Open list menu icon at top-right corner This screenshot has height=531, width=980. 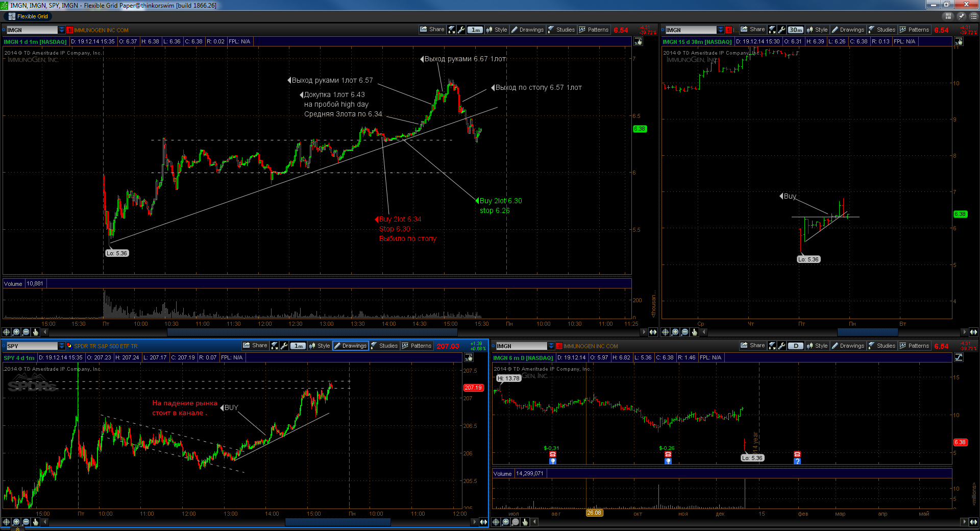coord(973,16)
